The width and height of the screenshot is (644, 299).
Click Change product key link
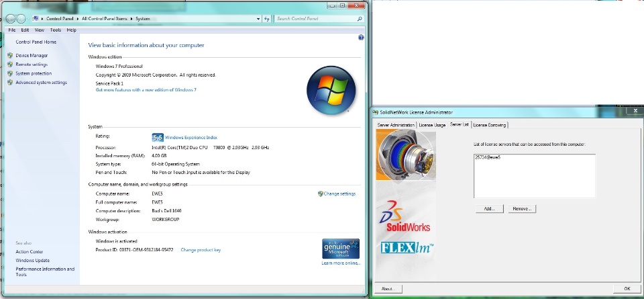(x=201, y=250)
